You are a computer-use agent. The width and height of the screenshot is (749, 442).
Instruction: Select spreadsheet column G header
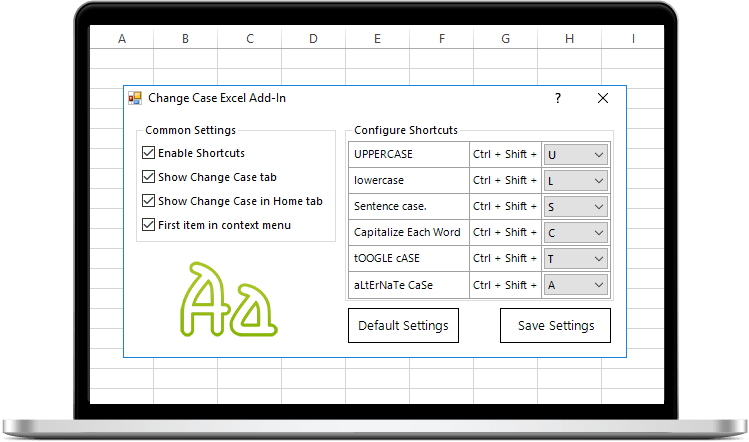[505, 39]
